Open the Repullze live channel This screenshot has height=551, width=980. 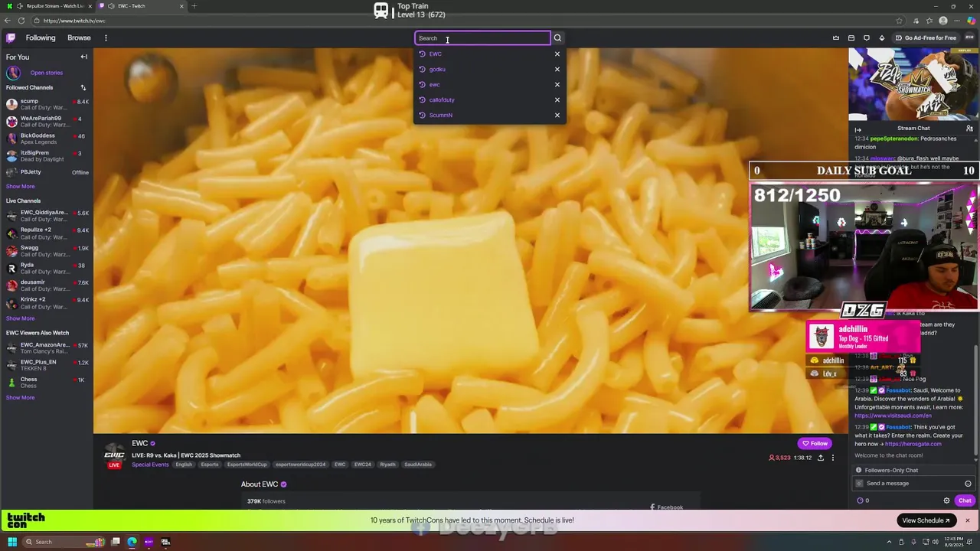pos(47,233)
